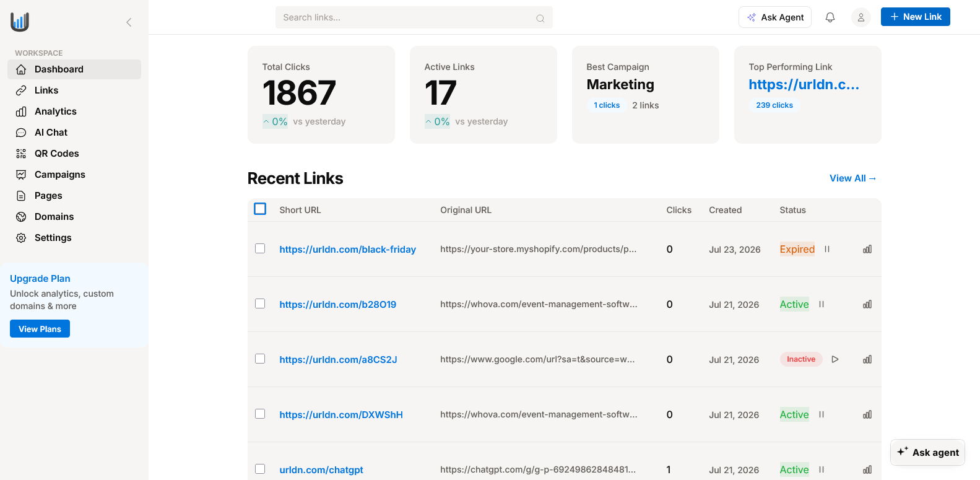Open Campaigns page
This screenshot has width=980, height=480.
[74, 175]
